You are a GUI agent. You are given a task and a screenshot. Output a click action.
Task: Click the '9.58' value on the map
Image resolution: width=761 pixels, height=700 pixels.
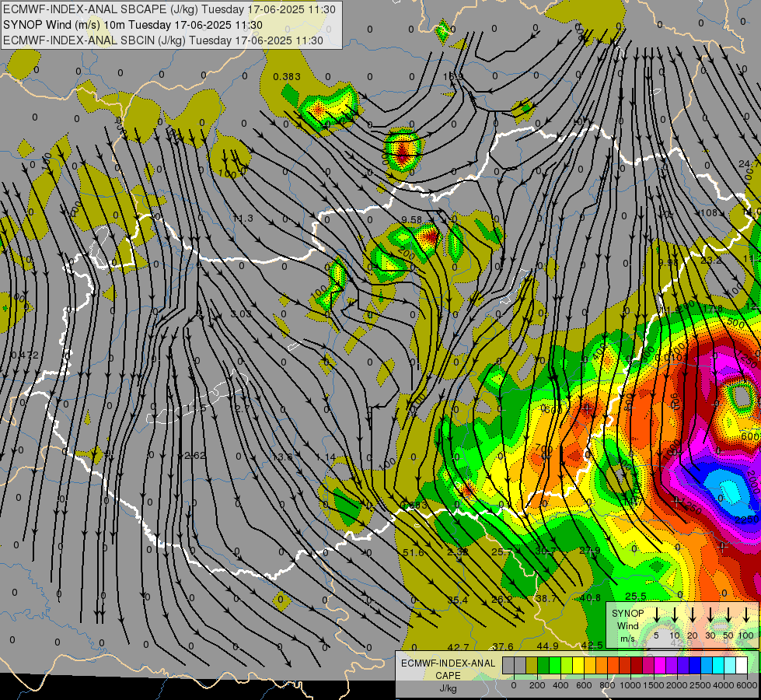(411, 219)
